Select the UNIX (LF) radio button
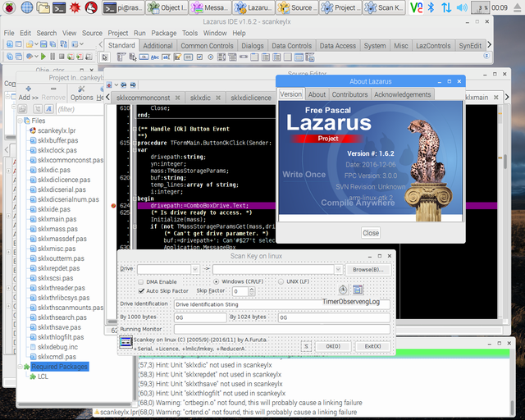This screenshot has width=525, height=420. [x=281, y=282]
